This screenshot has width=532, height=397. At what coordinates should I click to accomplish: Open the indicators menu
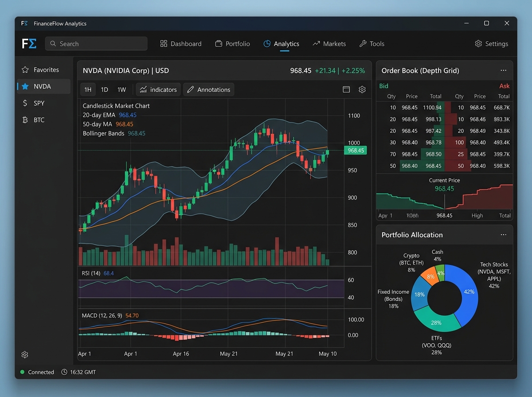click(158, 90)
